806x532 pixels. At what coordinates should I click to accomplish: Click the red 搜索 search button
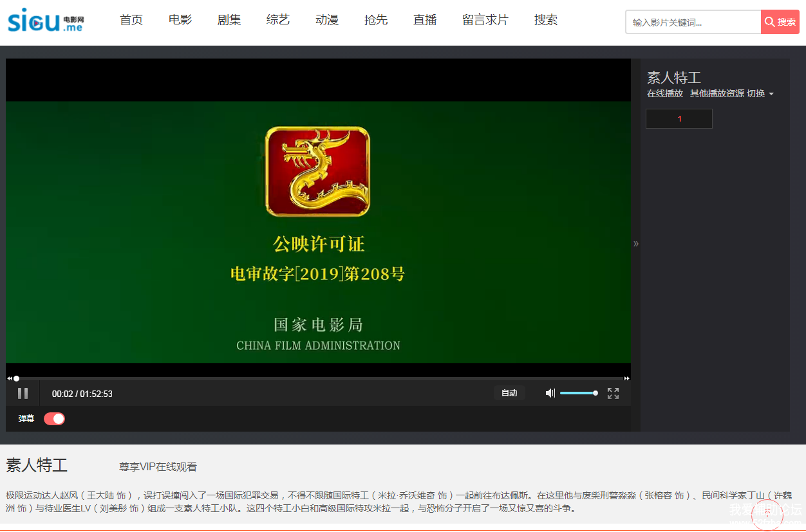coord(780,22)
